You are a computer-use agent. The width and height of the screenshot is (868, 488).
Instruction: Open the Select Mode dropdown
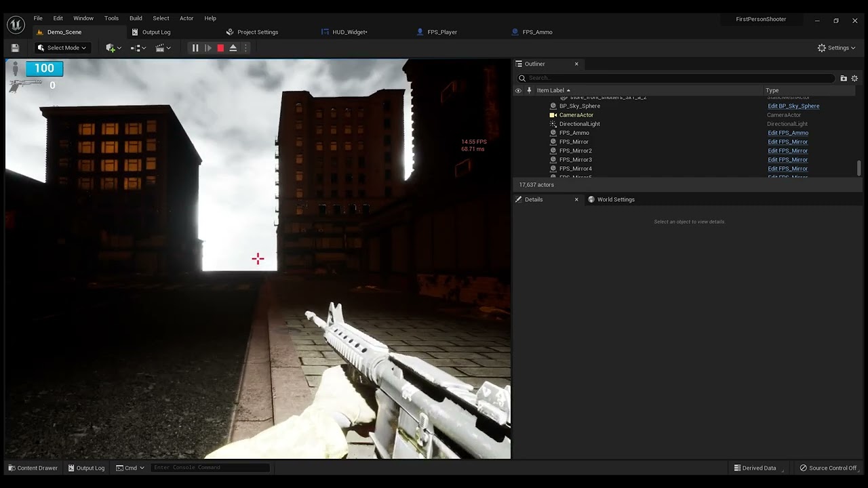coord(62,48)
